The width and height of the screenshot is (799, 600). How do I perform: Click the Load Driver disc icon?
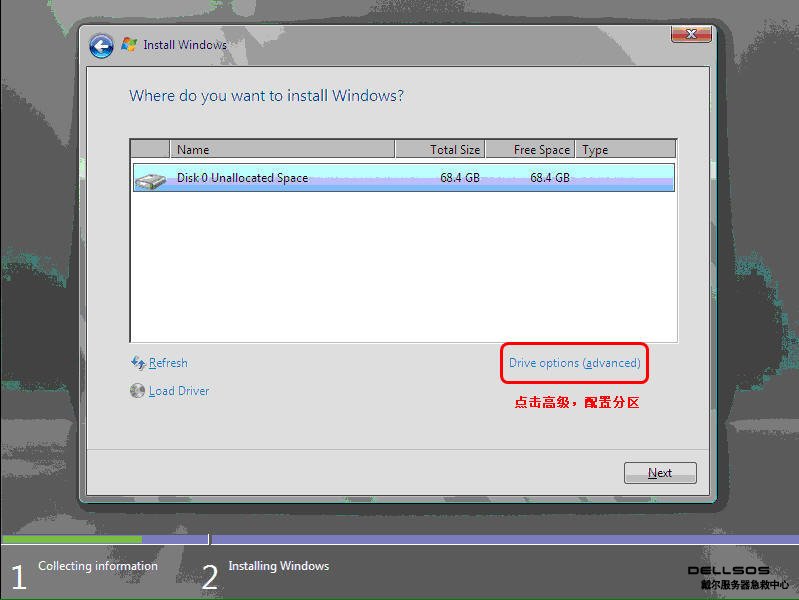pyautogui.click(x=137, y=390)
